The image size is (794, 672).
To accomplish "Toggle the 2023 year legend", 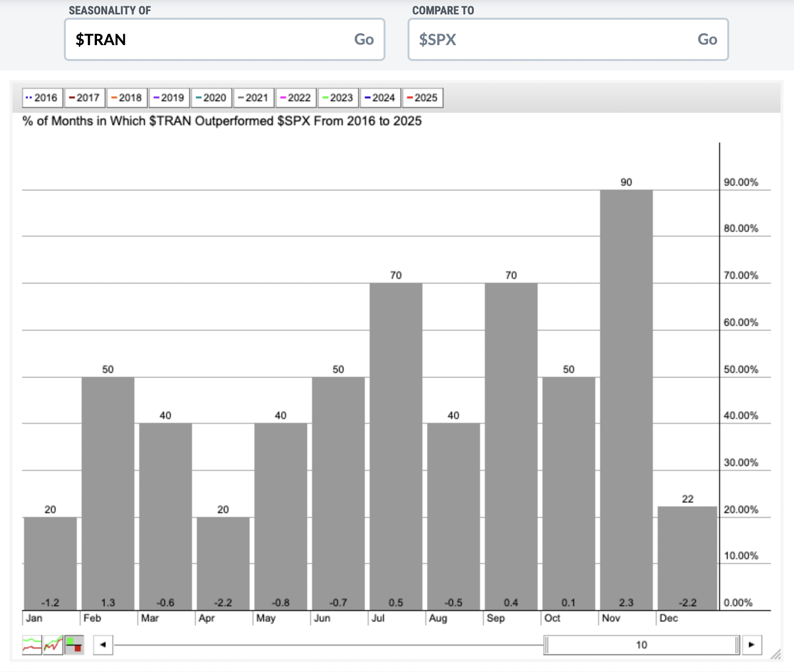I will coord(338,98).
